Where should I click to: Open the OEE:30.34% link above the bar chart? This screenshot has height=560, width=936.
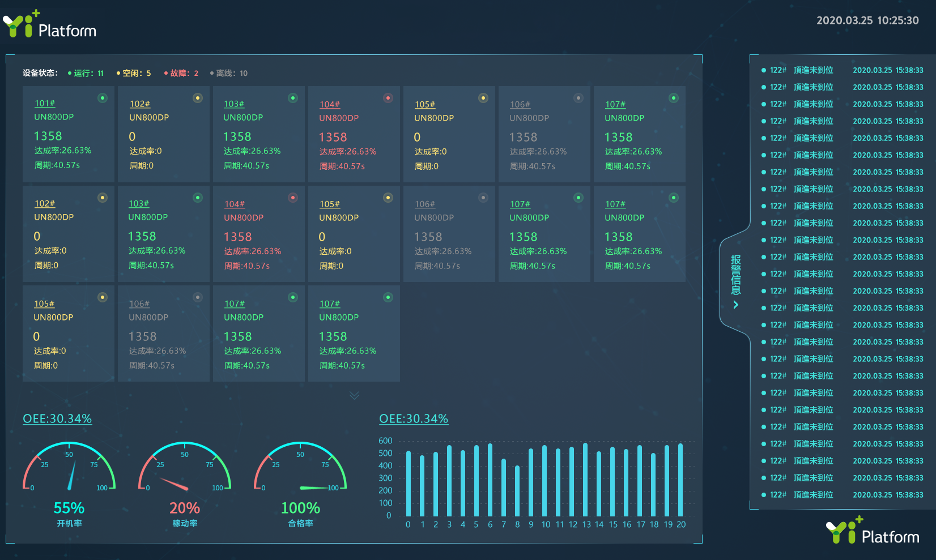pos(414,418)
